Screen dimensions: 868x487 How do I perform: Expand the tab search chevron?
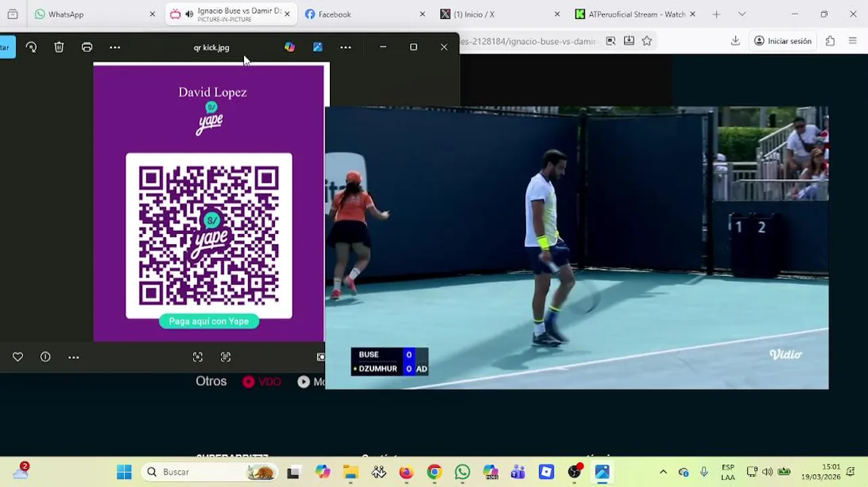click(x=742, y=14)
